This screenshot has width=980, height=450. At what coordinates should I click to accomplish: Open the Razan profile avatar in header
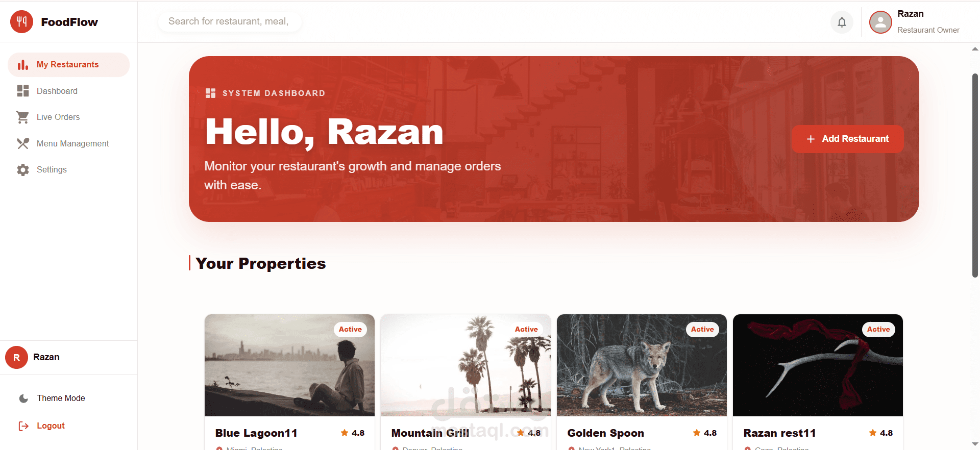pyautogui.click(x=880, y=22)
